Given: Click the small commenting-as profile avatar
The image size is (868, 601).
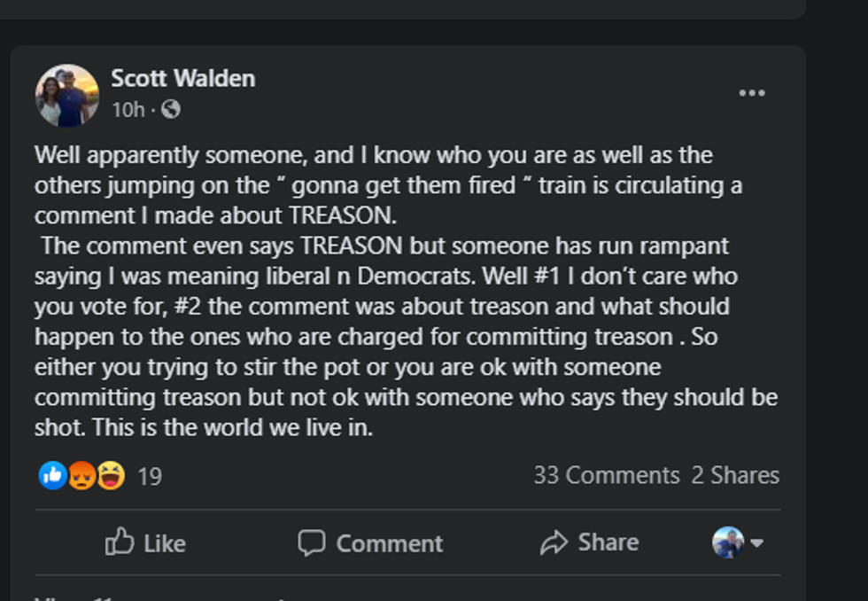Looking at the screenshot, I should point(727,542).
